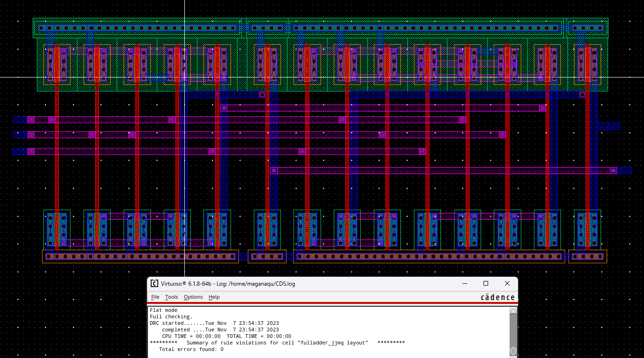The width and height of the screenshot is (644, 358).
Task: Select the leftmost via on the top input track
Action: (x=31, y=119)
